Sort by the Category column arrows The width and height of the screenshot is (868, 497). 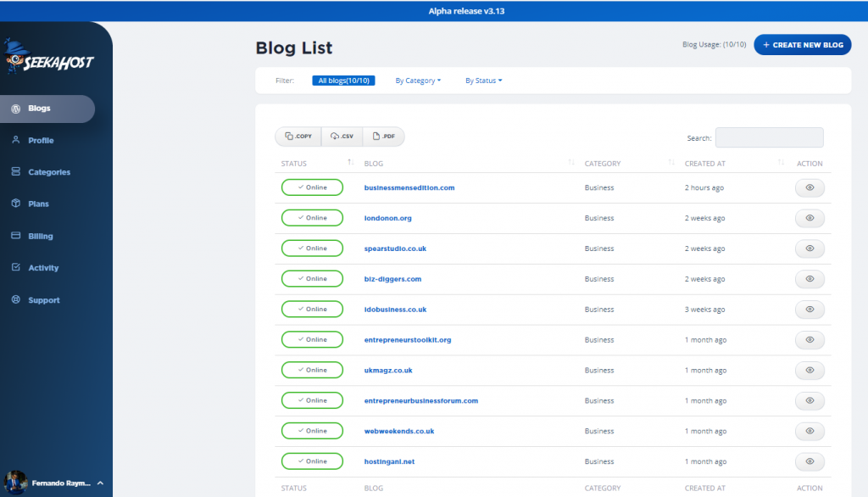click(x=671, y=162)
